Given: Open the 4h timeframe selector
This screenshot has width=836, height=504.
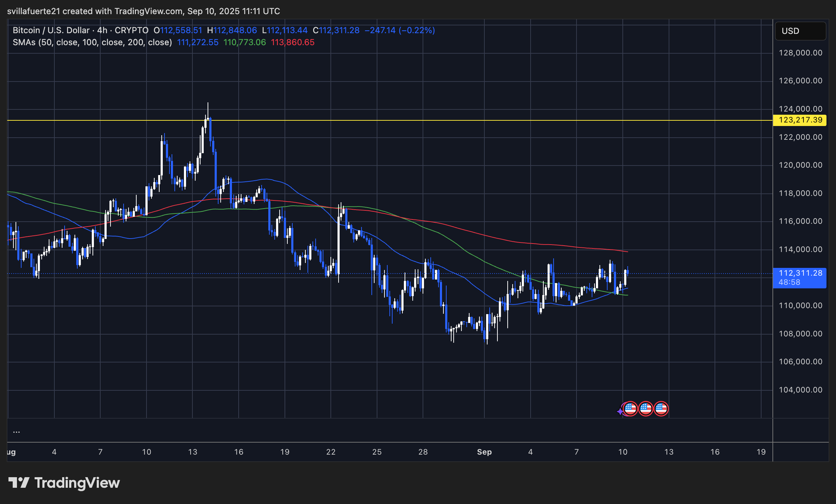Looking at the screenshot, I should (101, 30).
